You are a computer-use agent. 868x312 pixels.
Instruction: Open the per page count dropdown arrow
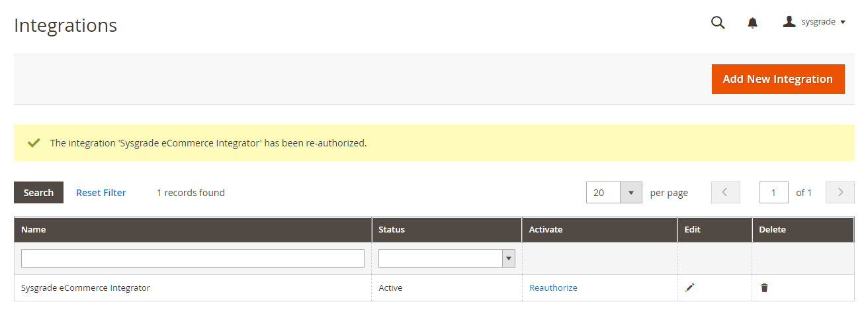(630, 193)
